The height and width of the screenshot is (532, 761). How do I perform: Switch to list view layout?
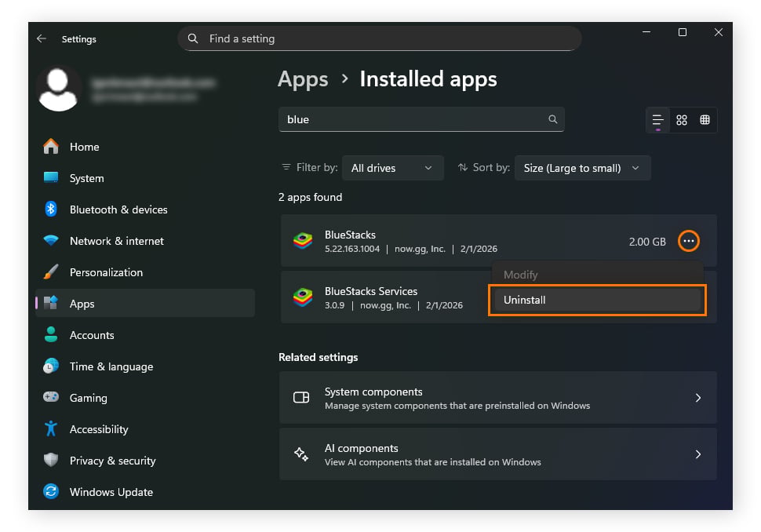pyautogui.click(x=657, y=120)
